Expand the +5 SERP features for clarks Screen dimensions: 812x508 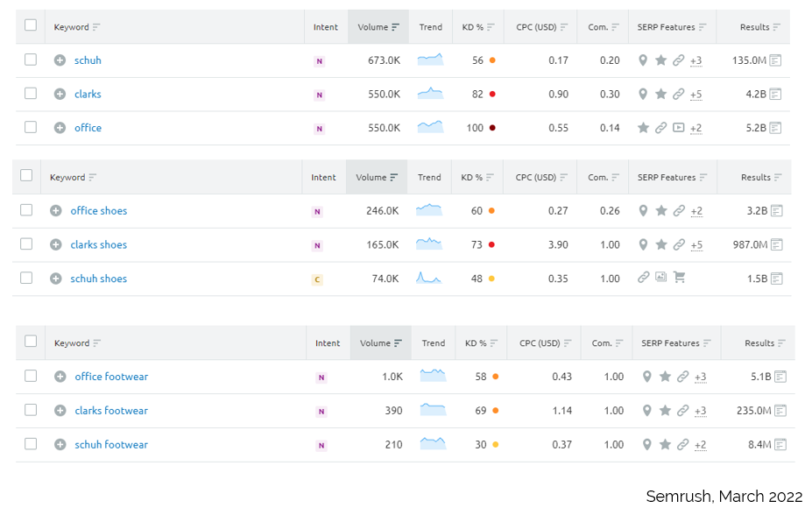(x=696, y=95)
